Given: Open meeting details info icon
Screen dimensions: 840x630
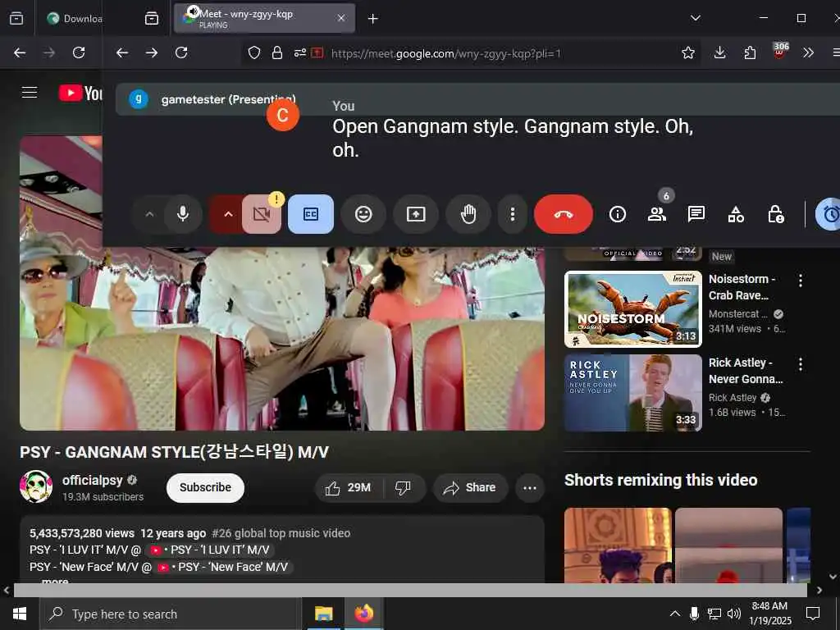Looking at the screenshot, I should [617, 214].
